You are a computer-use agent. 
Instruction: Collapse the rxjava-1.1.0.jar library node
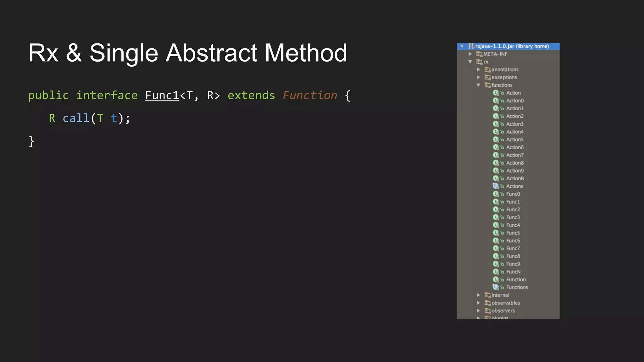click(462, 46)
